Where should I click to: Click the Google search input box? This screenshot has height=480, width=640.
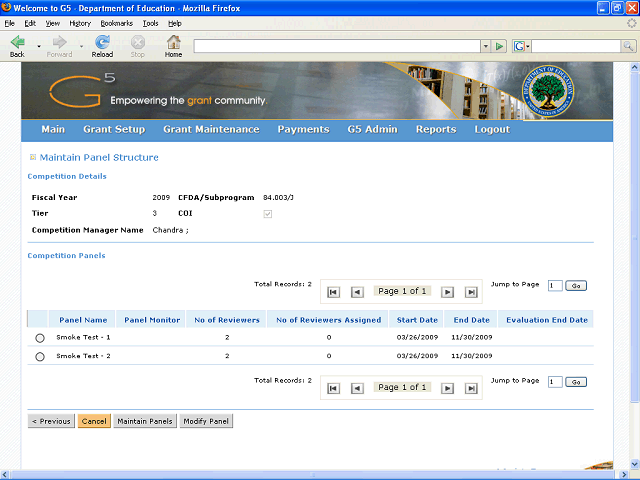(x=576, y=46)
